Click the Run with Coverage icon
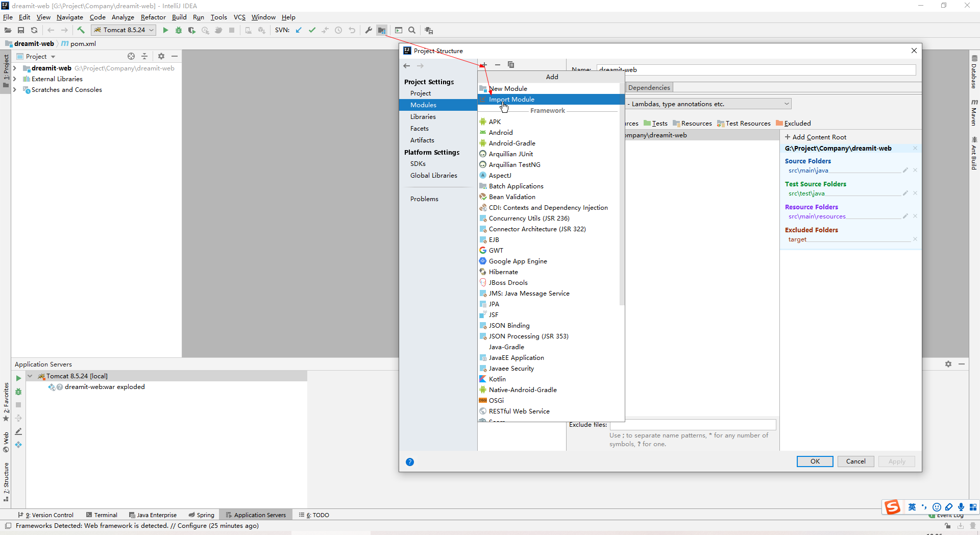Image resolution: width=980 pixels, height=535 pixels. 192,31
